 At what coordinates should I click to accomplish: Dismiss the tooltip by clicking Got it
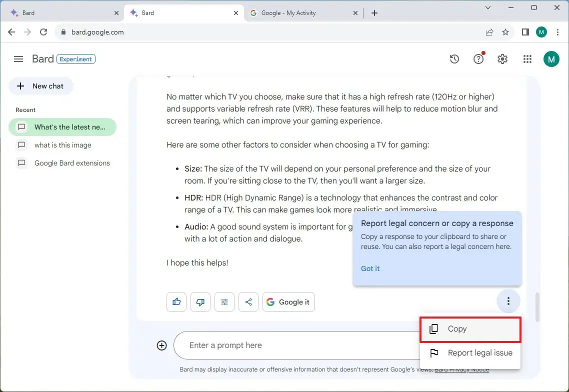370,268
